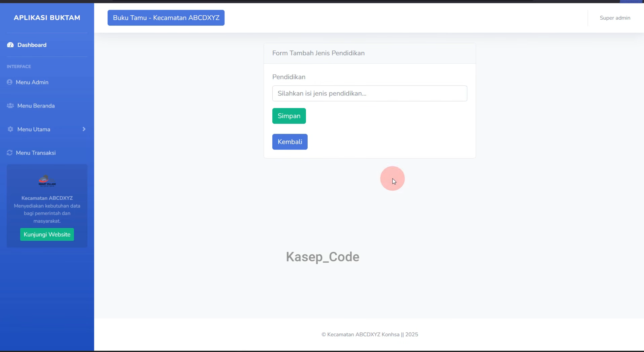This screenshot has width=644, height=352.
Task: Click the Menu Beranda people icon
Action: (10, 105)
